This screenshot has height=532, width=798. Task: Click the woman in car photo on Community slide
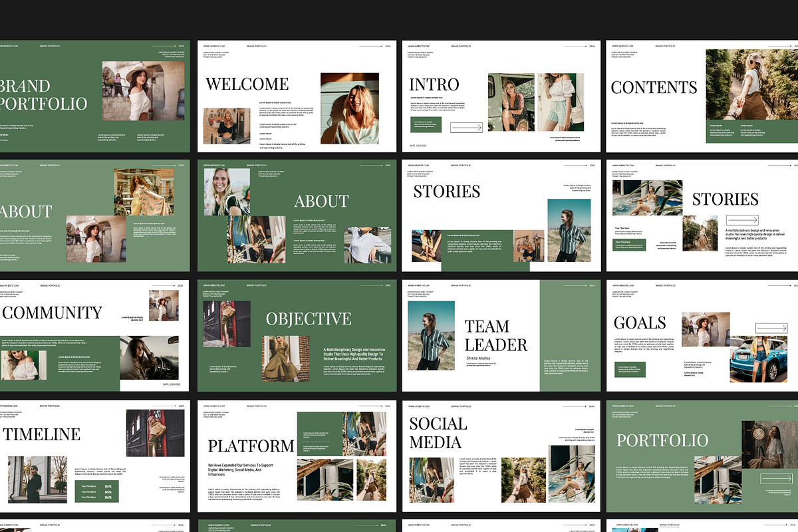[x=150, y=358]
